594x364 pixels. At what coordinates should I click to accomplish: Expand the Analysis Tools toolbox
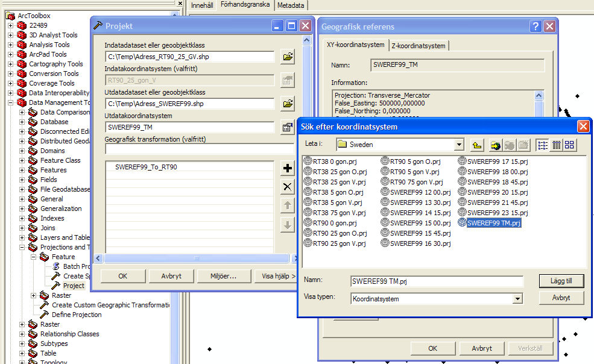(10, 45)
